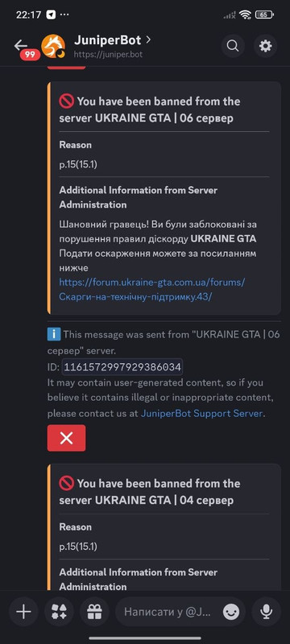Viewport: 290px width, 644px height.
Task: Tap the Telegram status bar icon
Action: pos(51,14)
